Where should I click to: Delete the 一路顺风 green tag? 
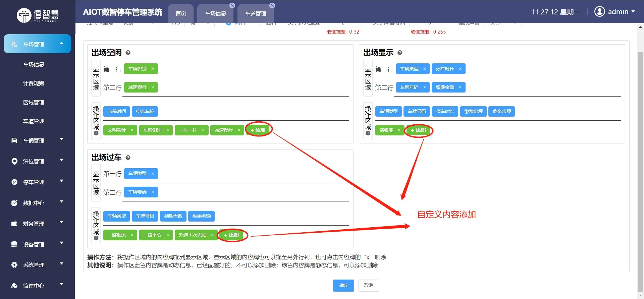(x=132, y=235)
